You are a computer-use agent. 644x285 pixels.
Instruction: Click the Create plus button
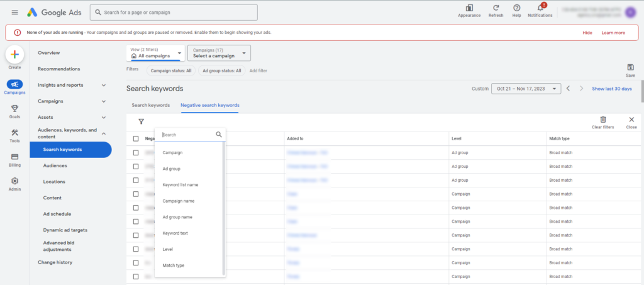pyautogui.click(x=16, y=55)
